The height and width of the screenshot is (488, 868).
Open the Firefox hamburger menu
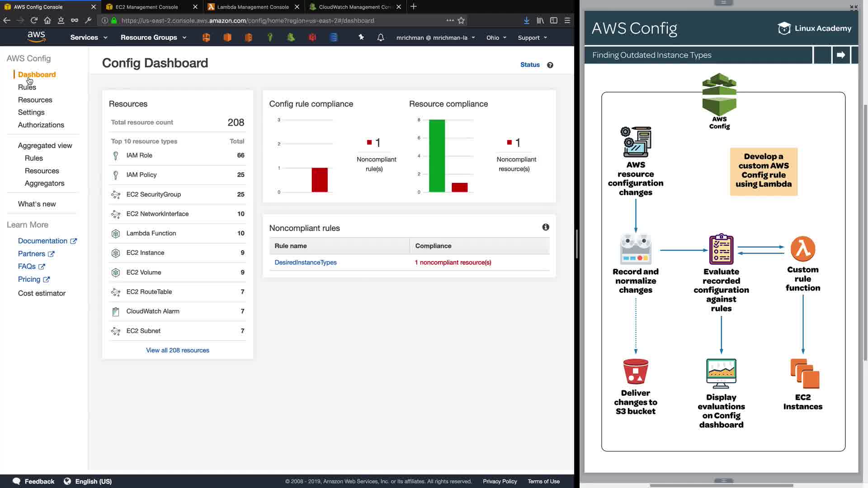567,20
